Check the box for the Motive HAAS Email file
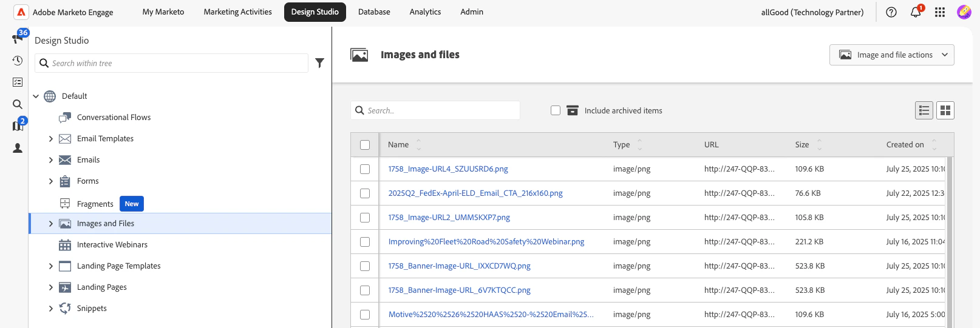 point(365,315)
